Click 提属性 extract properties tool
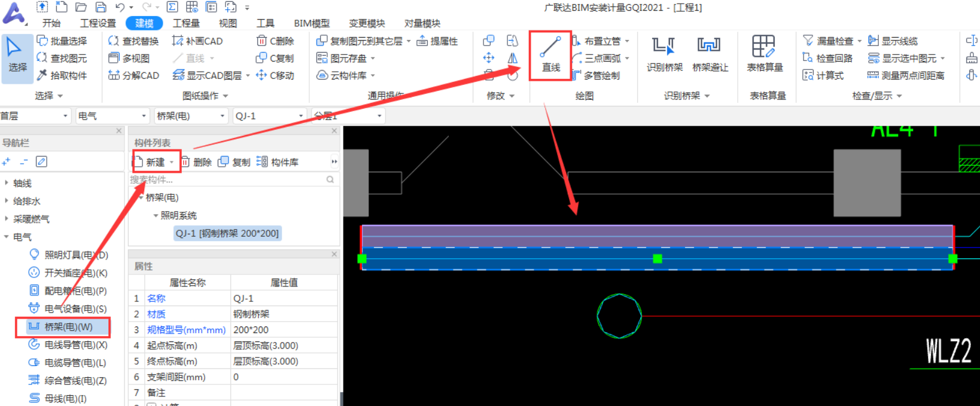This screenshot has width=980, height=406. coord(437,41)
